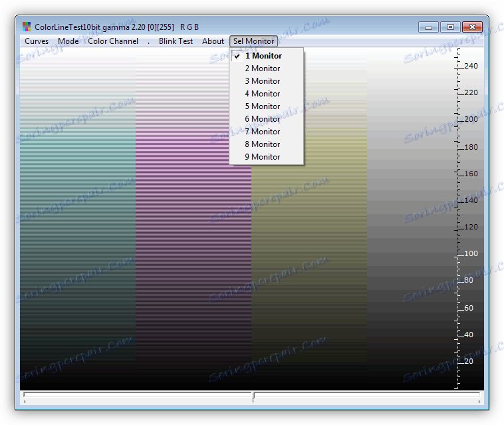
Task: Click the 220 scale label
Action: (x=471, y=92)
